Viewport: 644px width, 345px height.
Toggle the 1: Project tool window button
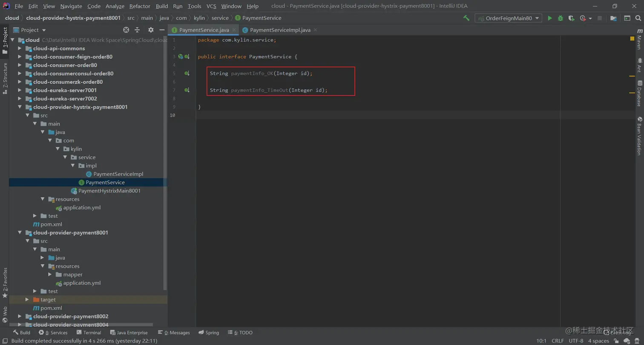click(x=5, y=40)
